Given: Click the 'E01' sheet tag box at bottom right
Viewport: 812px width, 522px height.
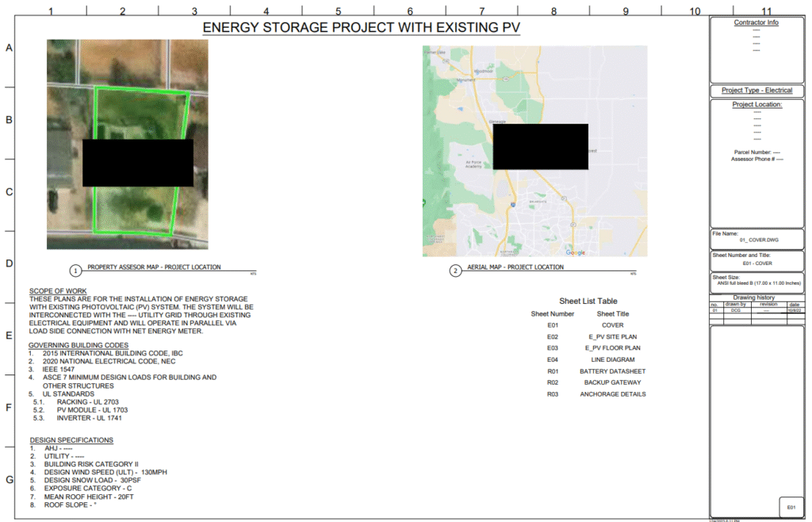Looking at the screenshot, I should tap(791, 507).
